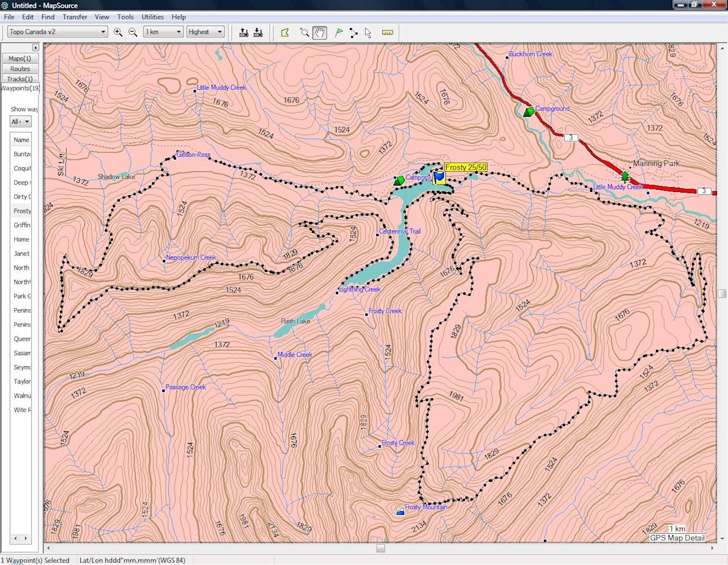This screenshot has height=565, width=728.
Task: Click the Frosty 25/50 yellow waypoint label
Action: (466, 168)
